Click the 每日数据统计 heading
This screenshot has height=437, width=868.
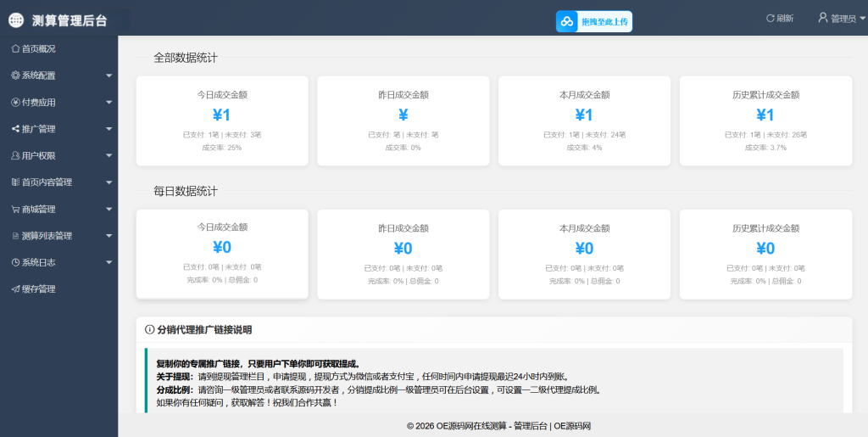[186, 191]
